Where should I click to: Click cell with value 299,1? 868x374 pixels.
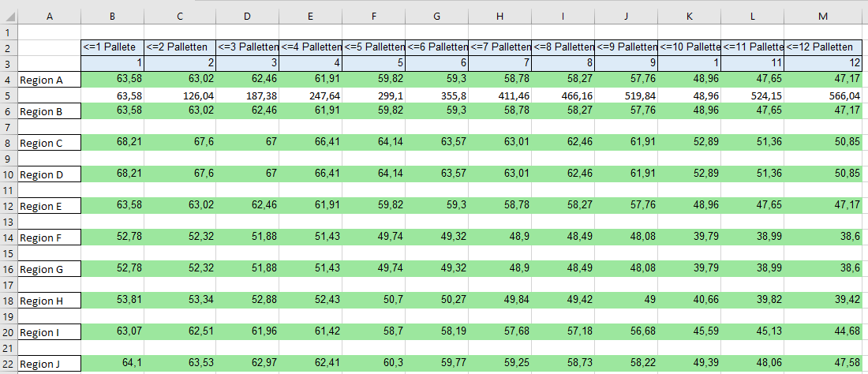374,95
